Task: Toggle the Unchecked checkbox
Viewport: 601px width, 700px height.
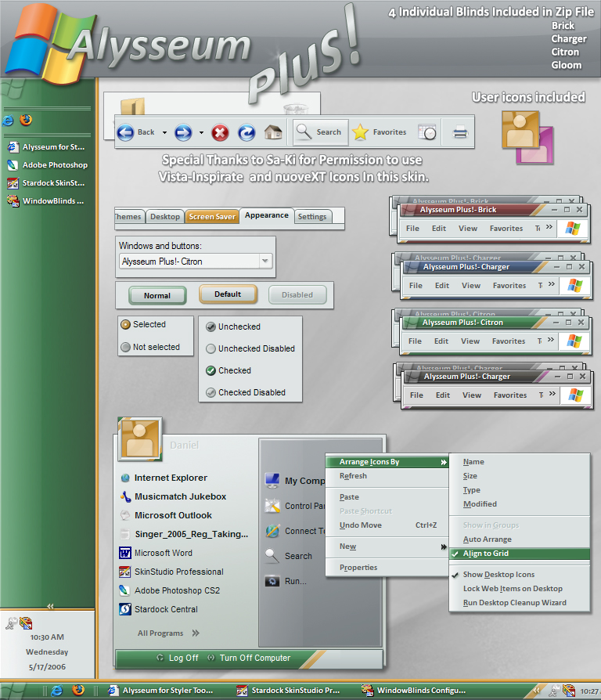Action: [211, 327]
